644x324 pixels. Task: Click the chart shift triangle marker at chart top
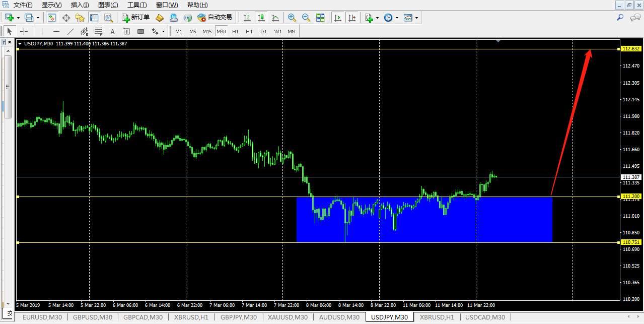497,41
